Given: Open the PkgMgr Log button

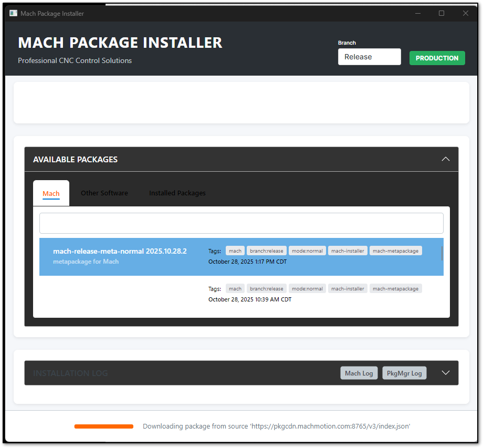Looking at the screenshot, I should point(404,373).
